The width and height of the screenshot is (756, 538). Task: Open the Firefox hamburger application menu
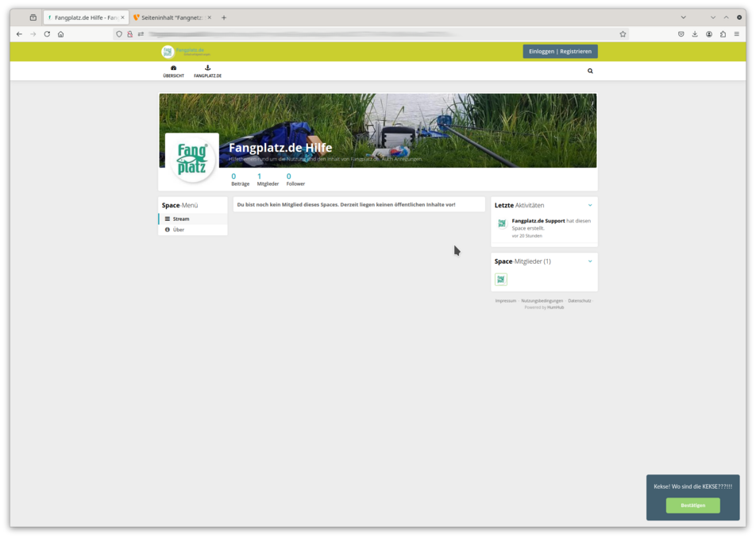point(736,34)
